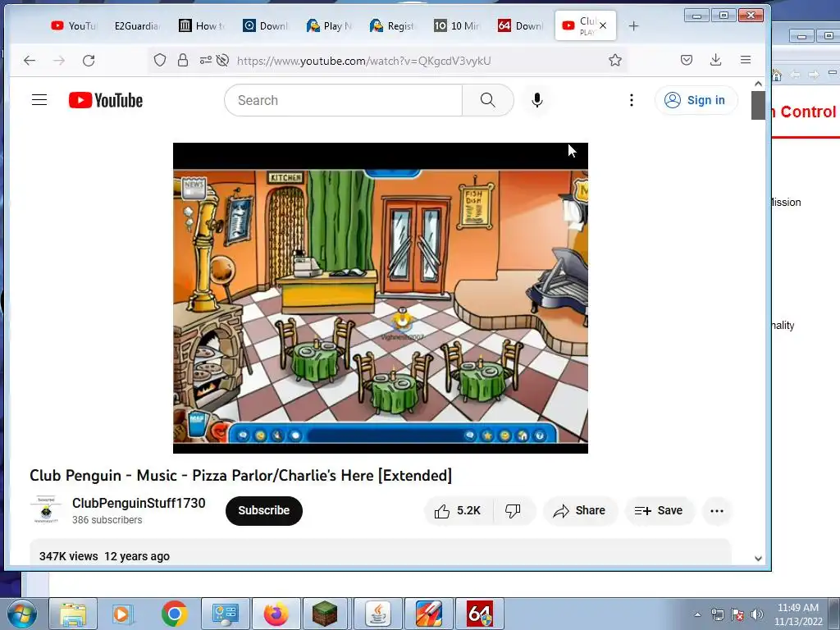Switch to the Downl tab with the blue Q icon
The height and width of the screenshot is (630, 840).
tap(265, 25)
